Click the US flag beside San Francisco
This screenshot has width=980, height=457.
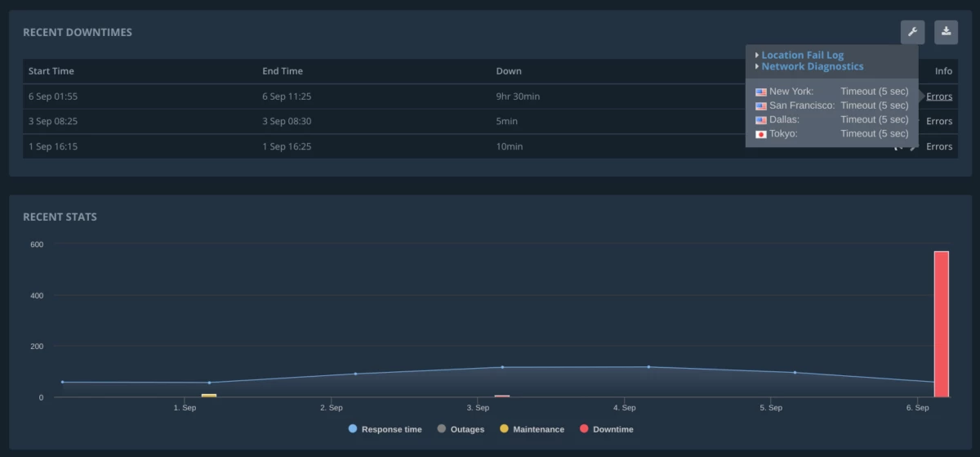[x=760, y=105]
